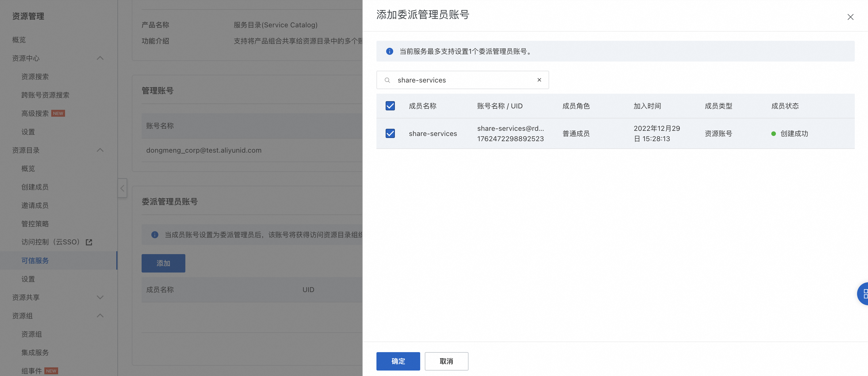This screenshot has height=376, width=868.
Task: Open the external link icon beside 云SSO
Action: pos(89,242)
